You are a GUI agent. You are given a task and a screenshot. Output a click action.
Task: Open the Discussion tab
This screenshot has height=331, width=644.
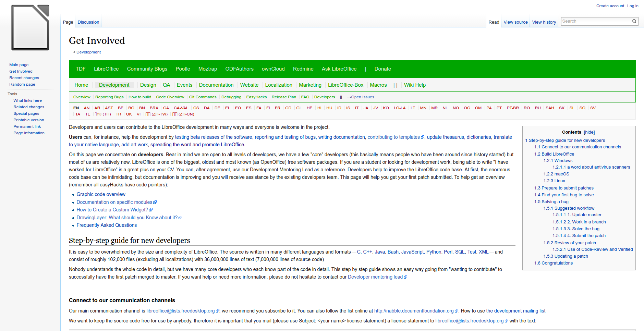88,22
